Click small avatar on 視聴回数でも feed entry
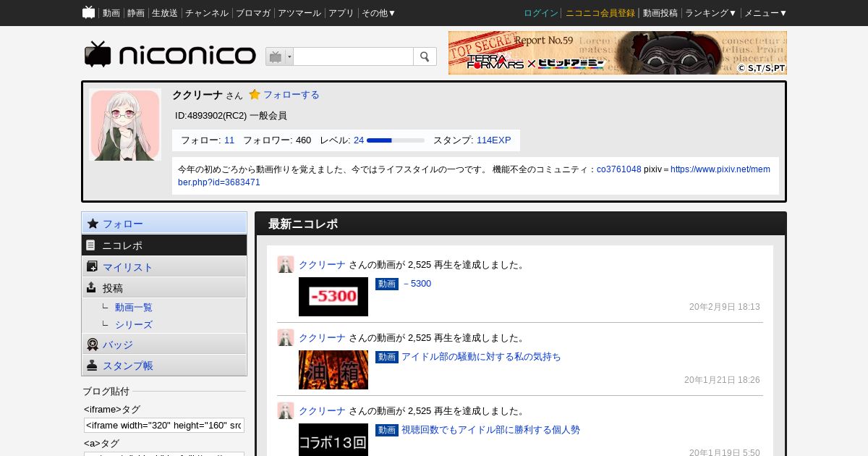This screenshot has height=456, width=868. 286,410
